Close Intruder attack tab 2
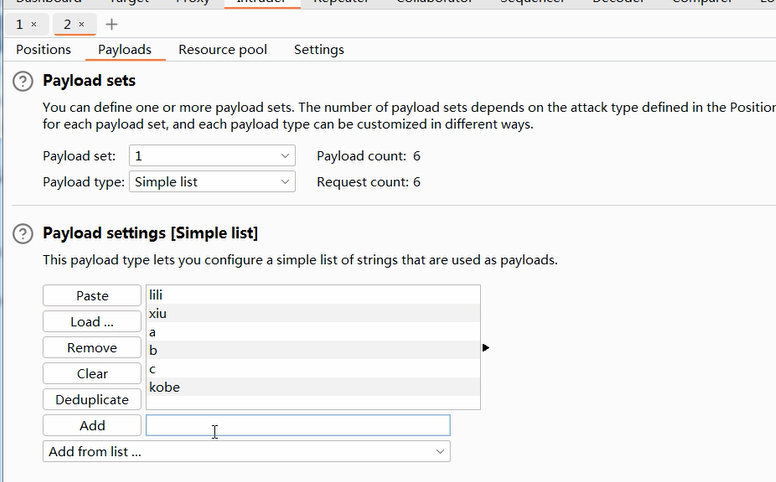 (82, 23)
